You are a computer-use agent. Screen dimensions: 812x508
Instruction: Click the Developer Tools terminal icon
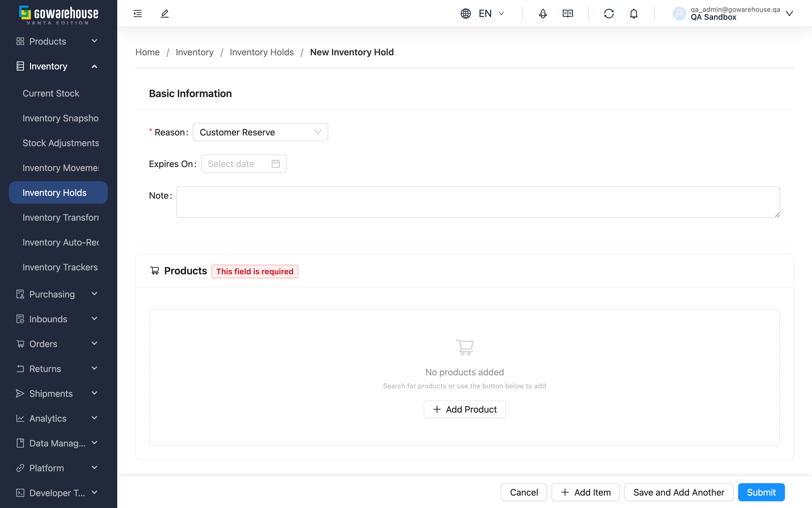[21, 493]
